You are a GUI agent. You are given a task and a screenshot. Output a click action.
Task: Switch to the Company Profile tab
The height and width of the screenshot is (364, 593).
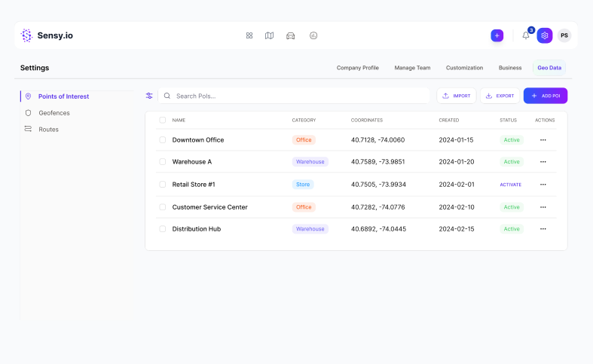point(357,68)
